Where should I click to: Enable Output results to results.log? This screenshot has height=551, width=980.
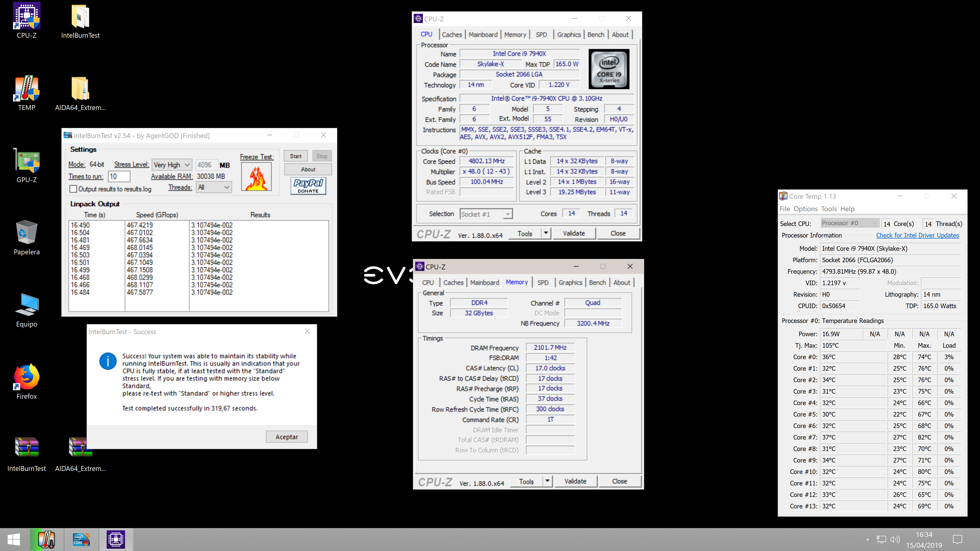[x=73, y=189]
